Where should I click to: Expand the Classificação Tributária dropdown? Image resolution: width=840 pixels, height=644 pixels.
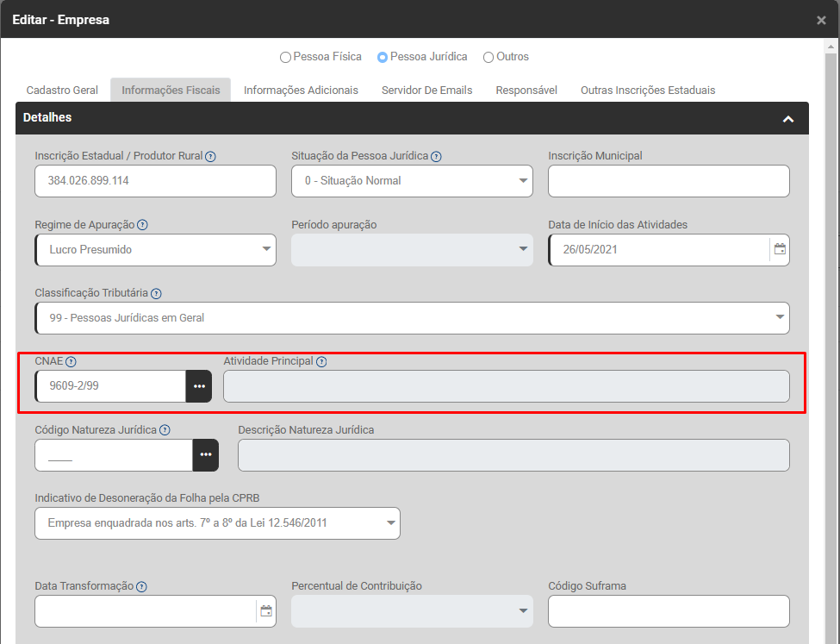pyautogui.click(x=412, y=317)
